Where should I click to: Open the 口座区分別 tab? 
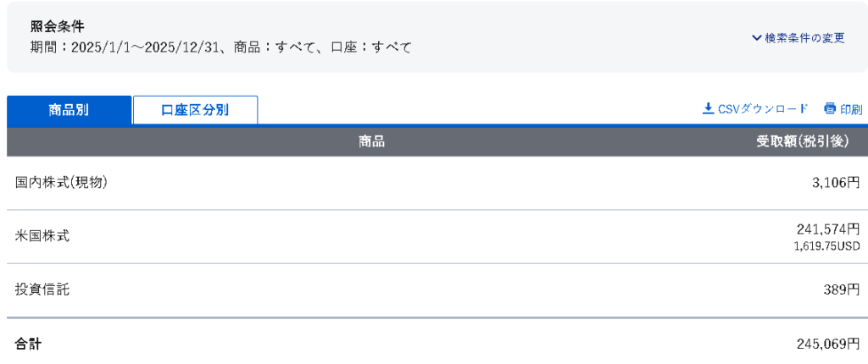195,110
